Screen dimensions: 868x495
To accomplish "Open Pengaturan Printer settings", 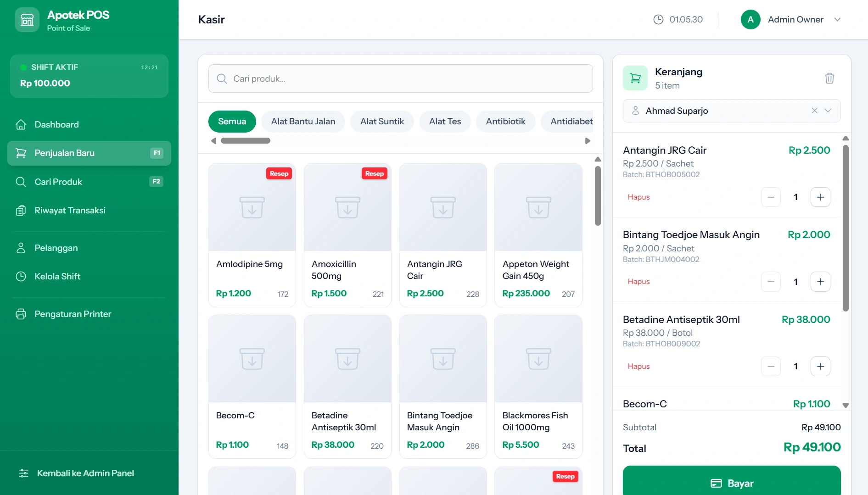I will (x=89, y=314).
